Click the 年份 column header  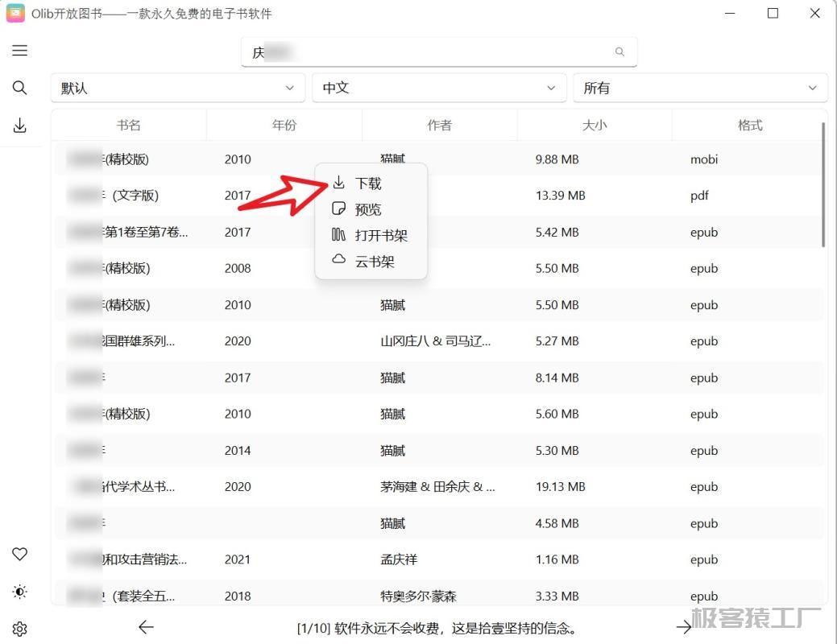tap(284, 125)
